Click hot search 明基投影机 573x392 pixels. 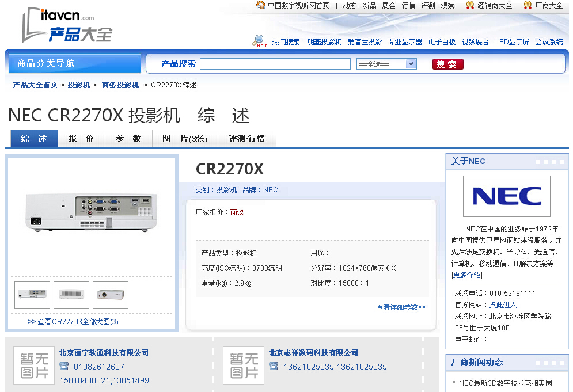(324, 41)
